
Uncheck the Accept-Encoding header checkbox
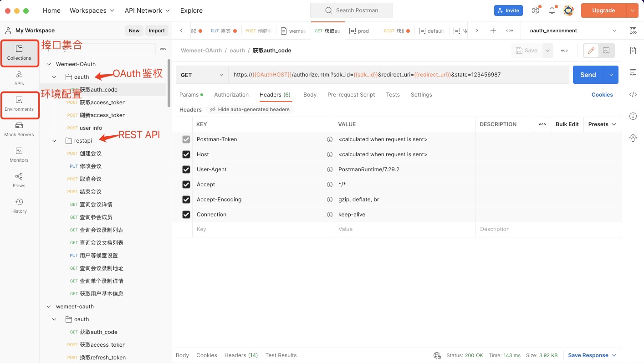[x=186, y=200]
